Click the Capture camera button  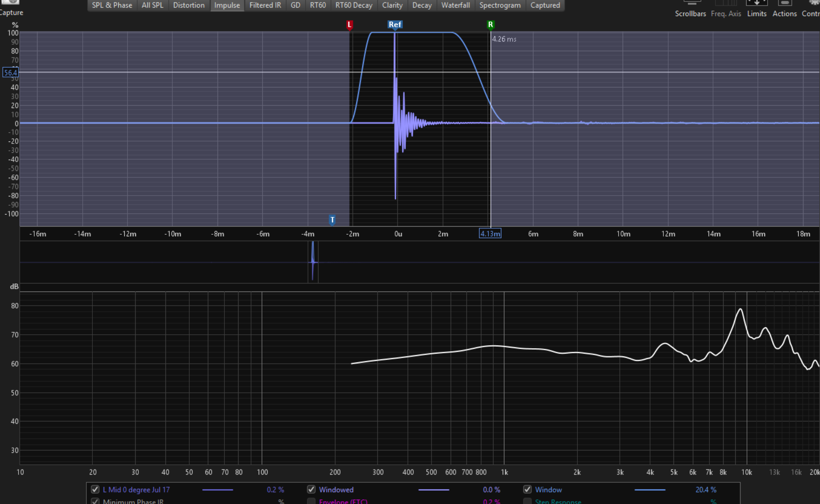click(11, 8)
